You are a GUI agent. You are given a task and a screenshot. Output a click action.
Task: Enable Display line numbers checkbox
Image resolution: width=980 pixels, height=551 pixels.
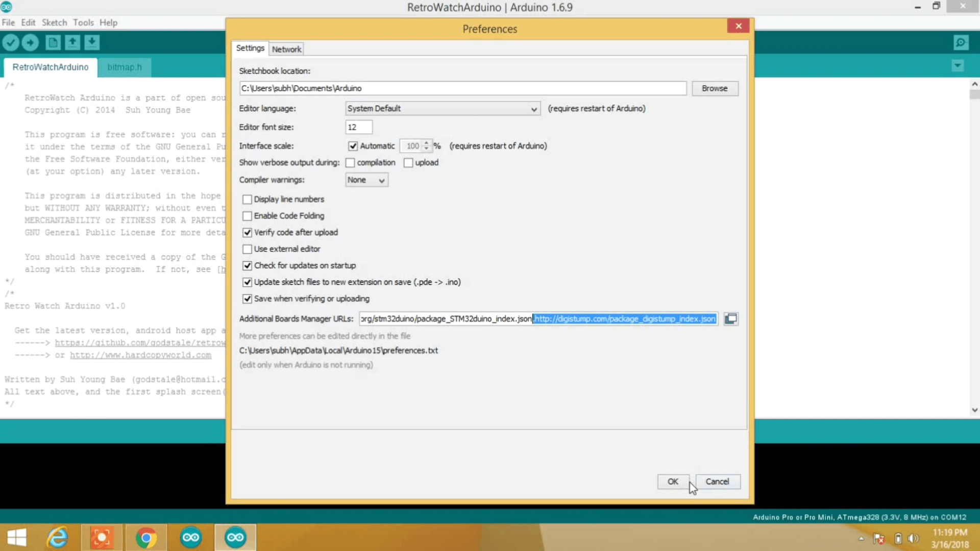(x=248, y=199)
